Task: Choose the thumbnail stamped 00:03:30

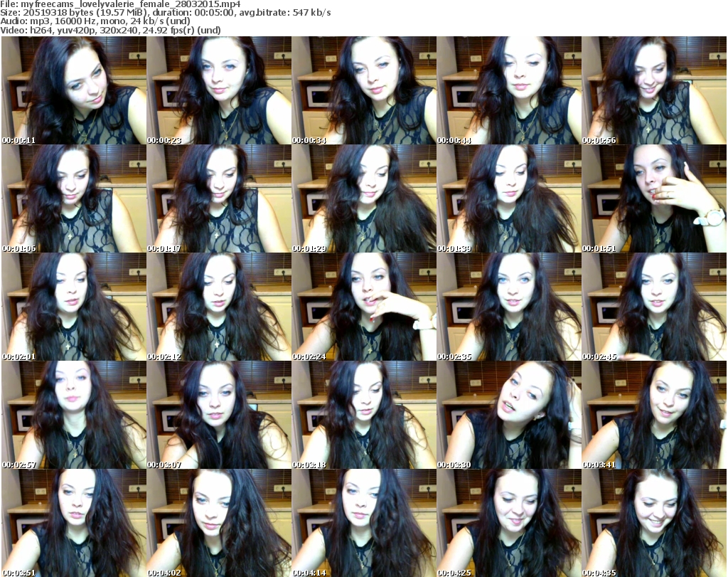Action: click(x=509, y=415)
